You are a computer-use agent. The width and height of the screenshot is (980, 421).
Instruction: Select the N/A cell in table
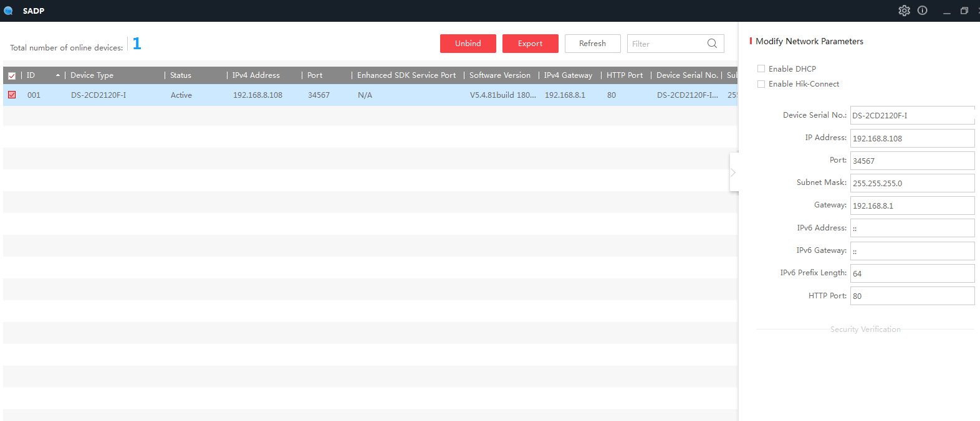click(x=365, y=95)
